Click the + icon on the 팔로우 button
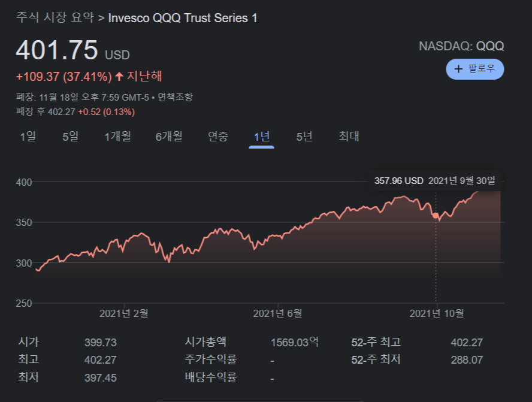Screen dimensions: 532x402 458,69
